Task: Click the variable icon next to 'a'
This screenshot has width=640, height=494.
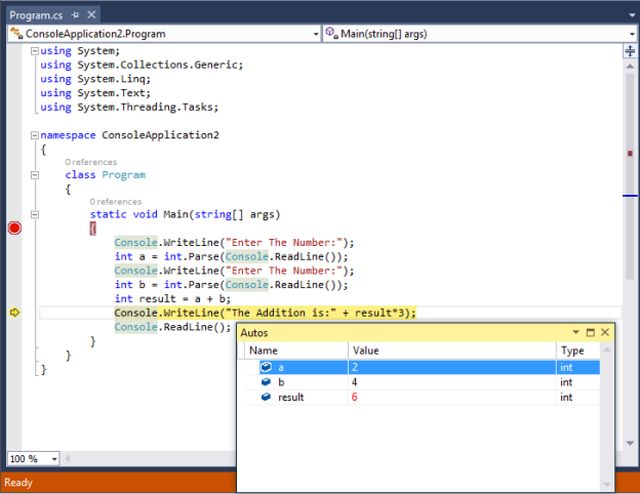Action: 266,368
